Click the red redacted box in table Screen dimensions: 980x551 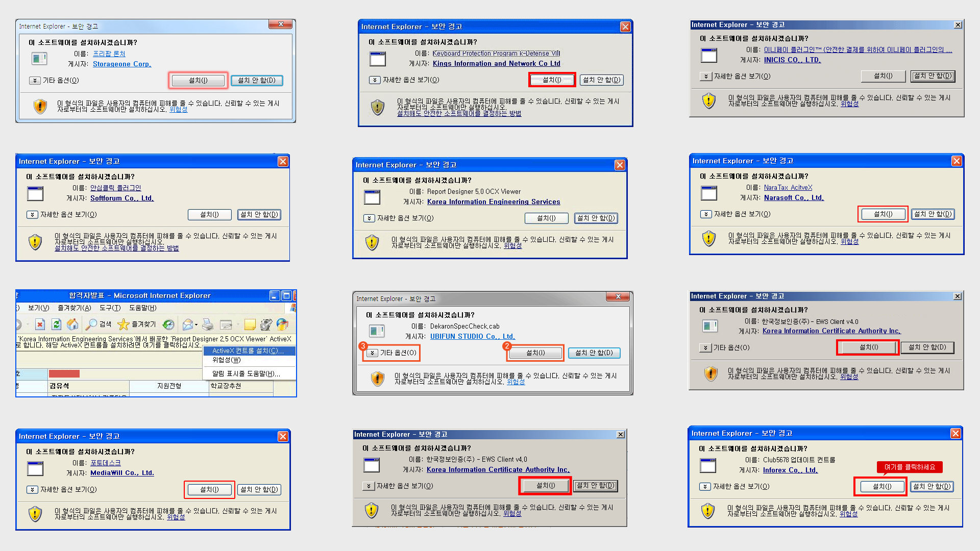click(x=64, y=374)
